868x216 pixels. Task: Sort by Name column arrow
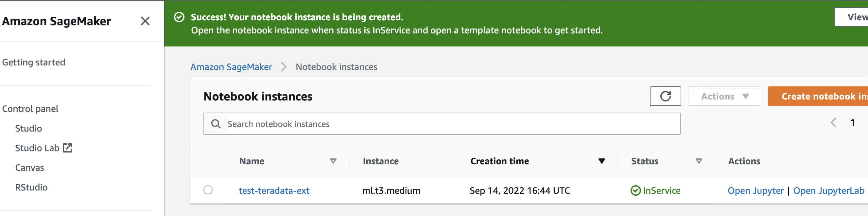tap(333, 161)
